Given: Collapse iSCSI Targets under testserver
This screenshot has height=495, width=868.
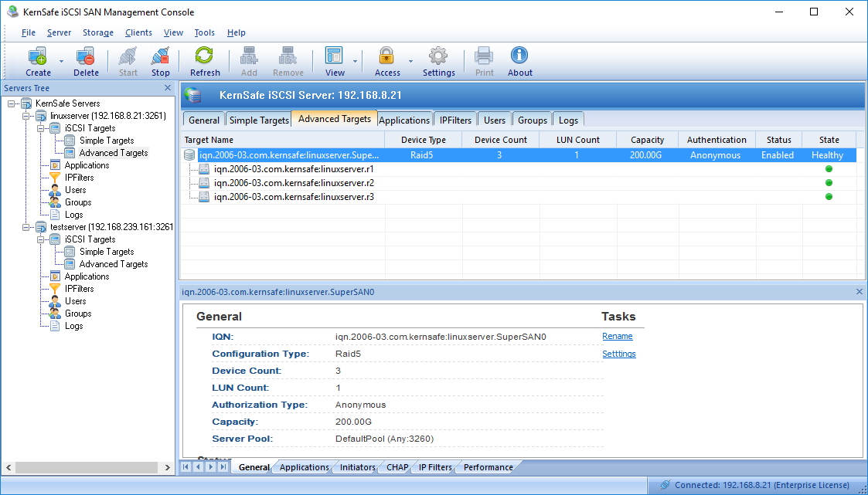Looking at the screenshot, I should point(40,239).
